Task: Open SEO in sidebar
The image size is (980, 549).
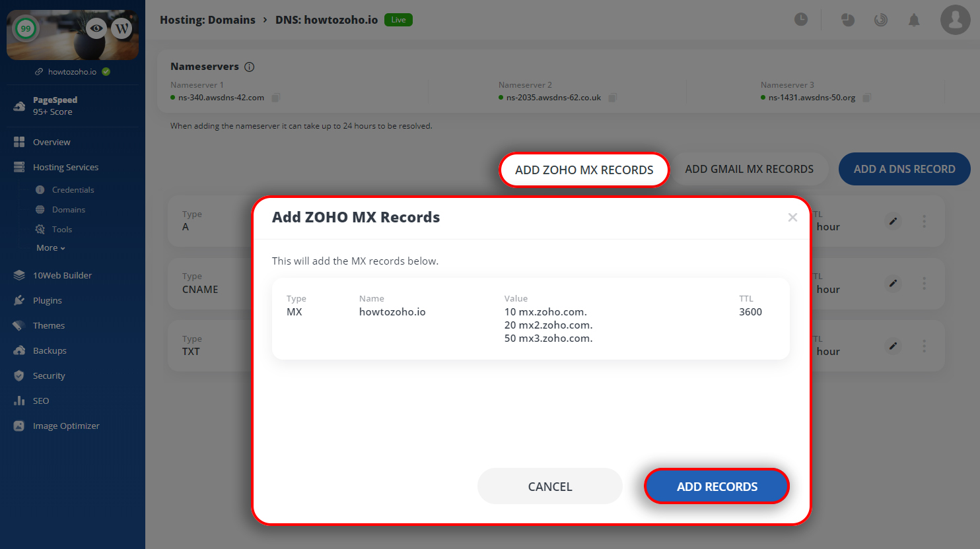Action: pyautogui.click(x=41, y=401)
